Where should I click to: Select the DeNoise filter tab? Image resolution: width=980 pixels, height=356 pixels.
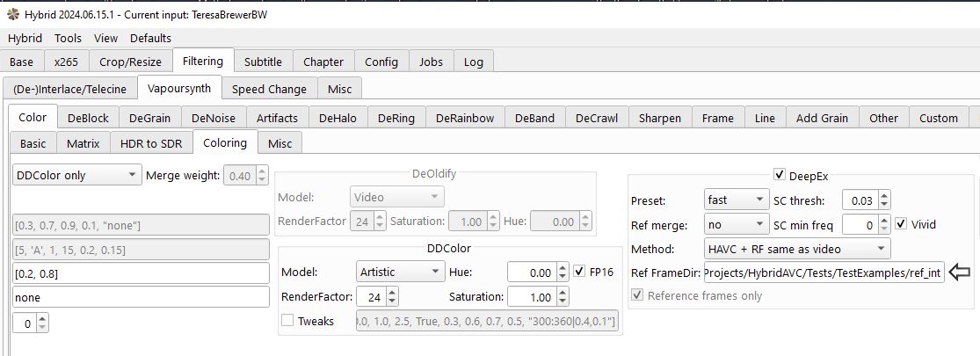point(214,118)
